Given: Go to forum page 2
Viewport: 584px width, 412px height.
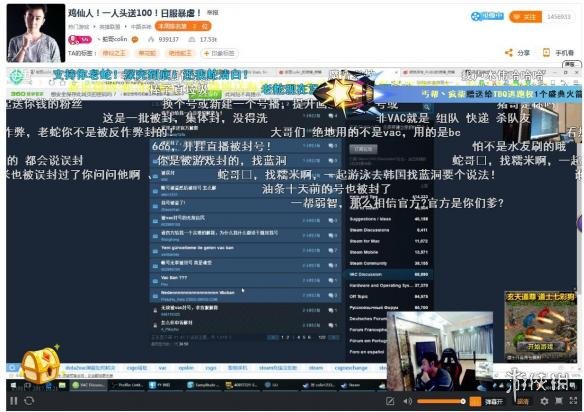Looking at the screenshot, I should [x=288, y=337].
